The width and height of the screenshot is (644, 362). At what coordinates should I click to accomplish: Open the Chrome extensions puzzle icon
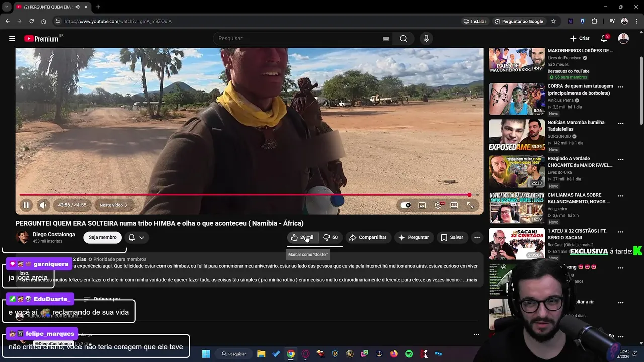pos(594,21)
